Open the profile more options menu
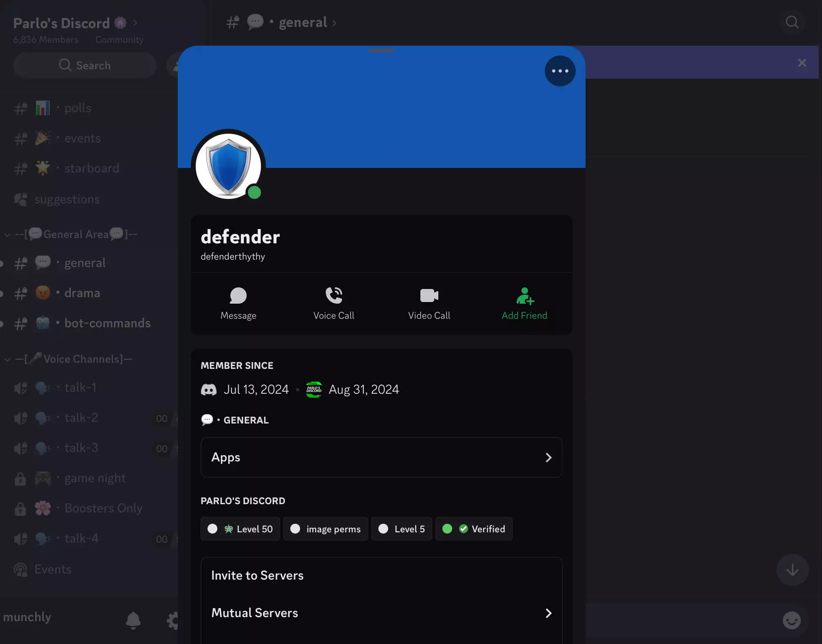 point(560,71)
